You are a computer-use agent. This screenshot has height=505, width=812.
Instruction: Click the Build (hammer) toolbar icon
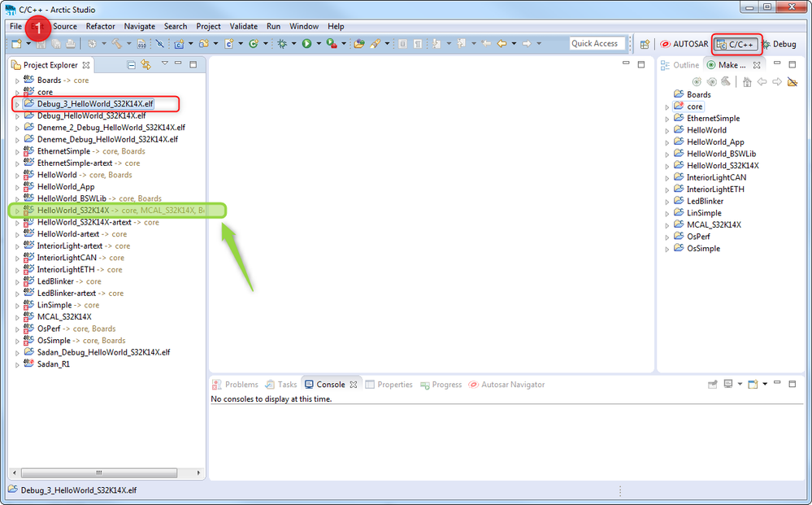click(116, 44)
